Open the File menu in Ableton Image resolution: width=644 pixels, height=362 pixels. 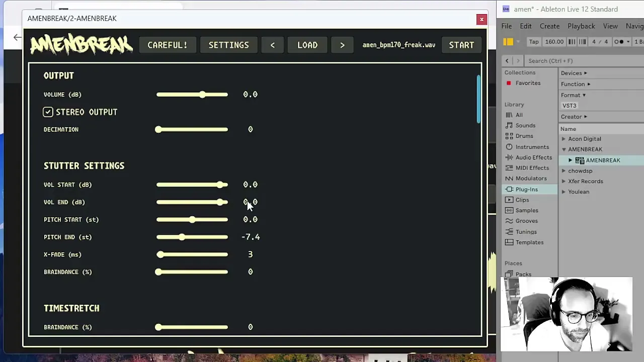506,26
